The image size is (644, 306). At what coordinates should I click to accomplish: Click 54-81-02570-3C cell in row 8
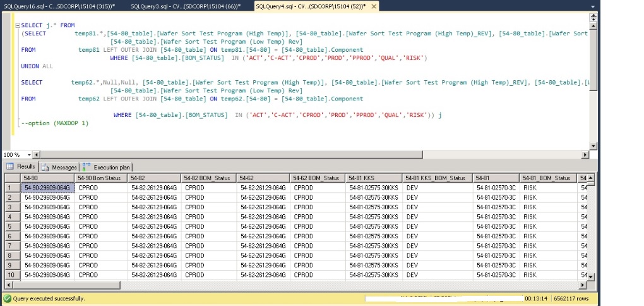pos(496,255)
